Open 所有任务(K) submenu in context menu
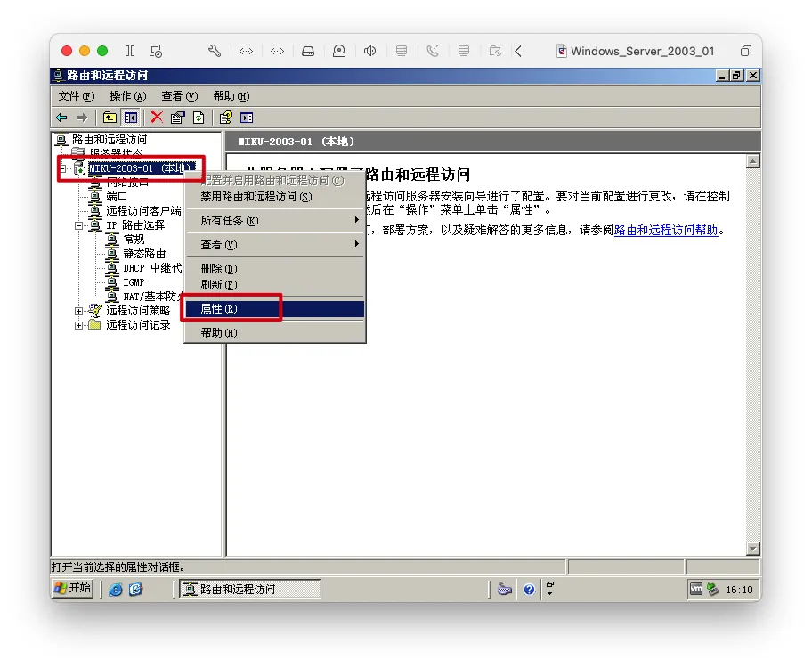Screen dimensions: 812x668 point(275,221)
